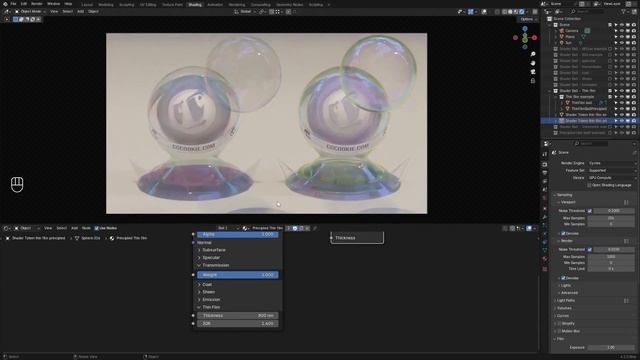Click the Sphere breadcrumb in shader editor
Screen dimensions: 640x360
tap(87, 238)
